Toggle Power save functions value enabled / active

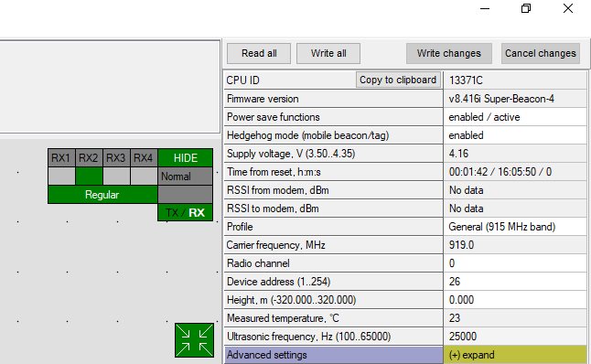(515, 117)
